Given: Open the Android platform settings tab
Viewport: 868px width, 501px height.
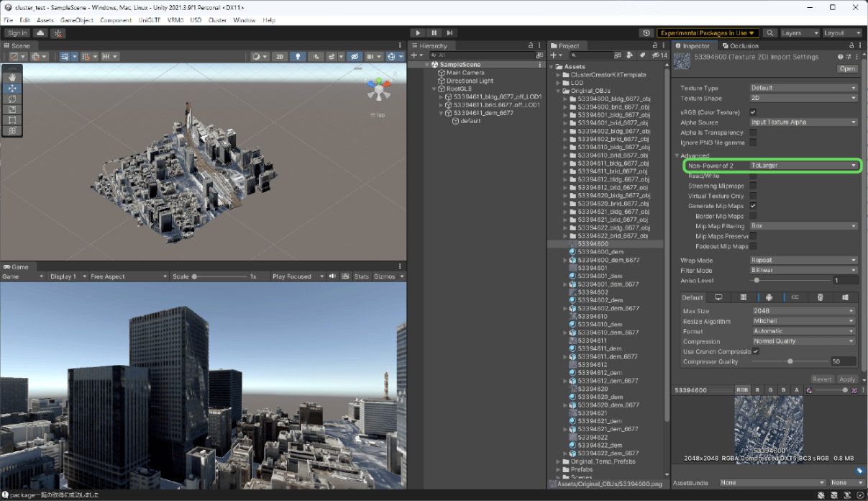Looking at the screenshot, I should pos(769,297).
